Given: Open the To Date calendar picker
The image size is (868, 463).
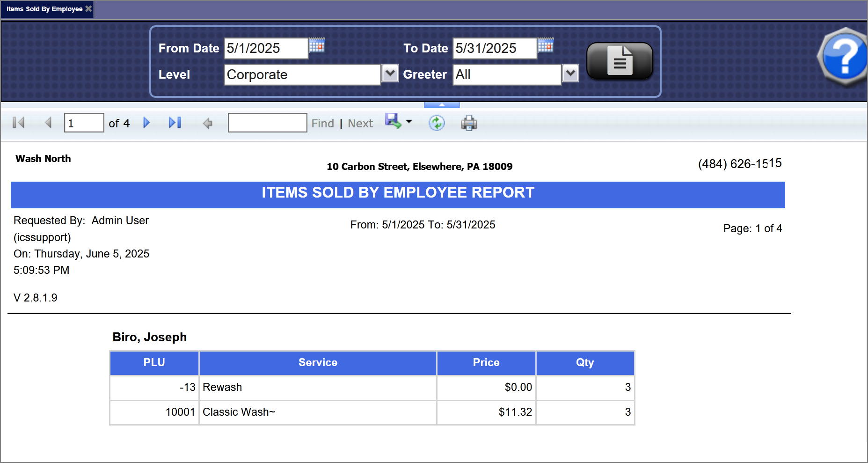Looking at the screenshot, I should coord(546,45).
